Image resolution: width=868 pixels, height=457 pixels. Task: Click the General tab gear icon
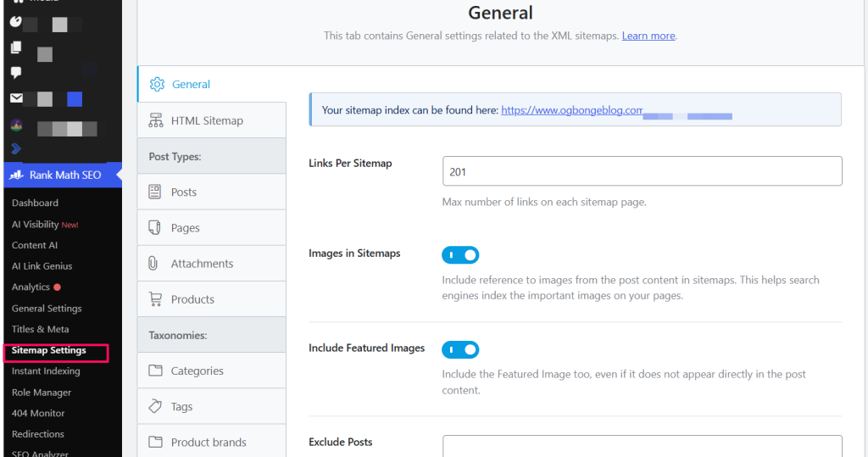click(157, 84)
